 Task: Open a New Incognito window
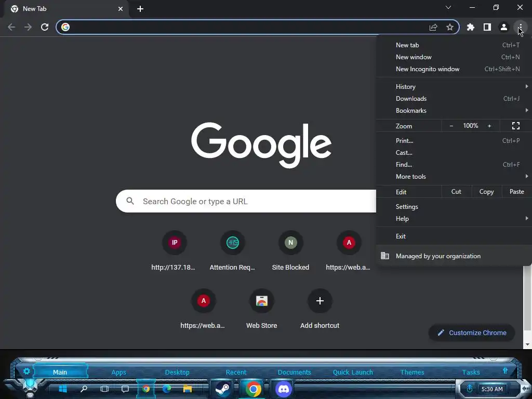[454, 69]
